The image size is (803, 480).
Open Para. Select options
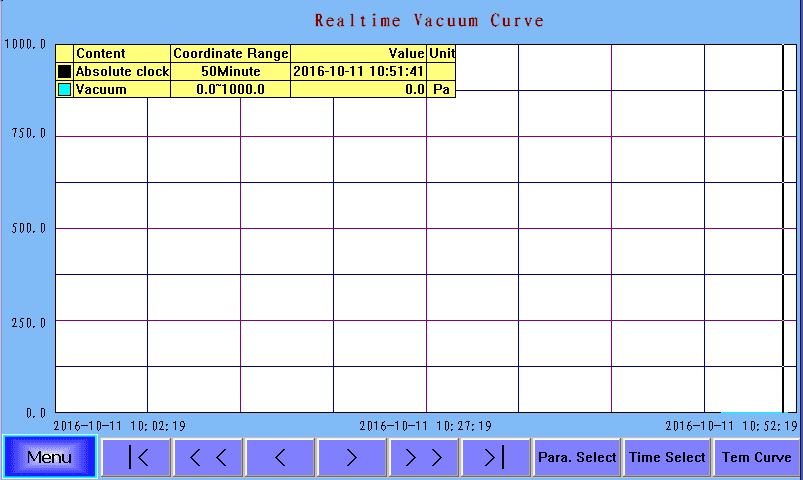pos(577,457)
